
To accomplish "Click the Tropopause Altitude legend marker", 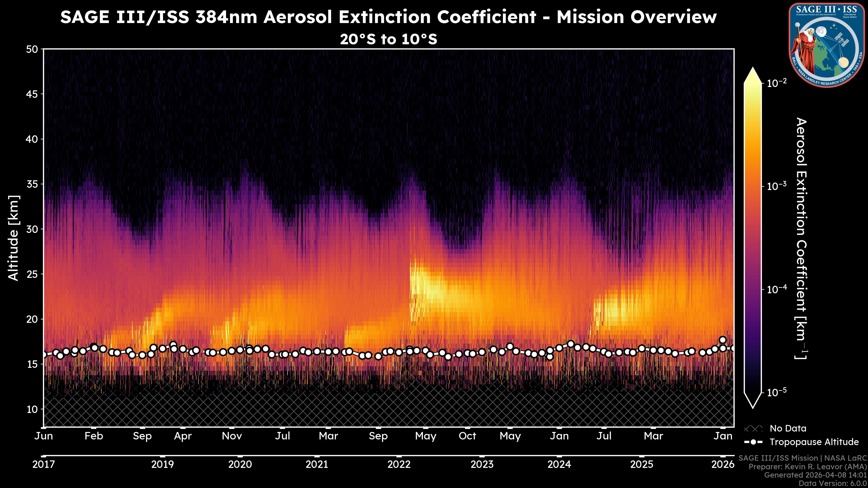I will click(753, 442).
